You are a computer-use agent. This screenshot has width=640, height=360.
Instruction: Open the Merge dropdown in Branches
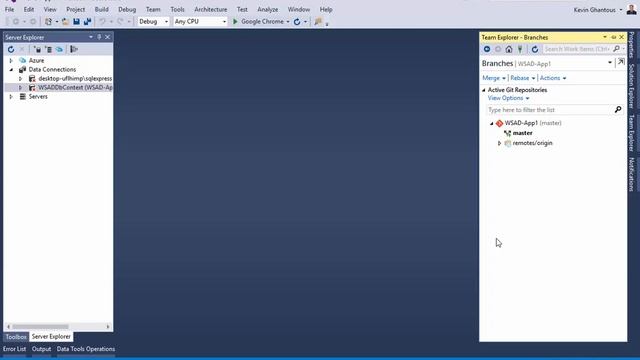(494, 78)
